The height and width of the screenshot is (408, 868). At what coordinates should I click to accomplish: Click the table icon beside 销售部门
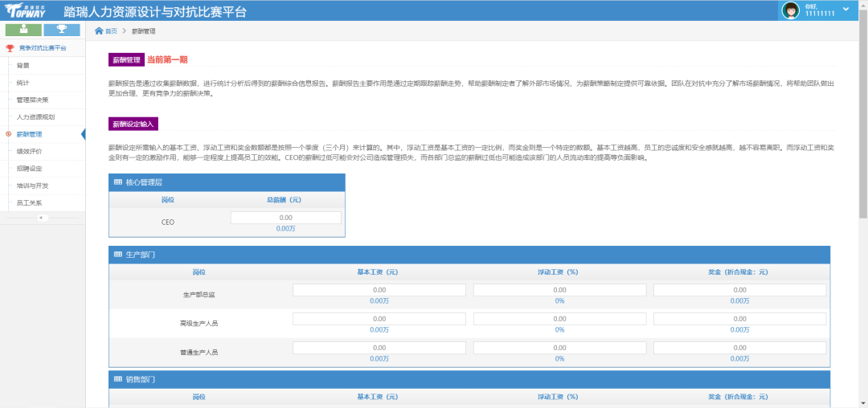pyautogui.click(x=117, y=379)
